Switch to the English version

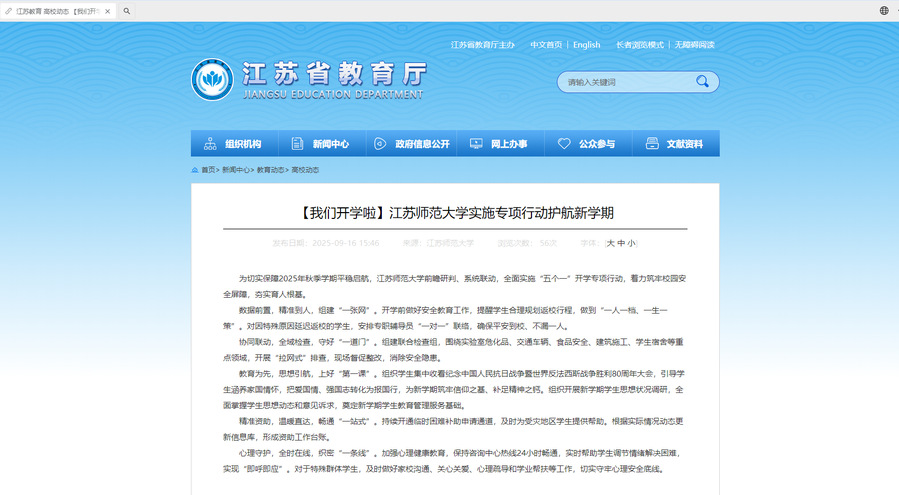click(x=586, y=45)
